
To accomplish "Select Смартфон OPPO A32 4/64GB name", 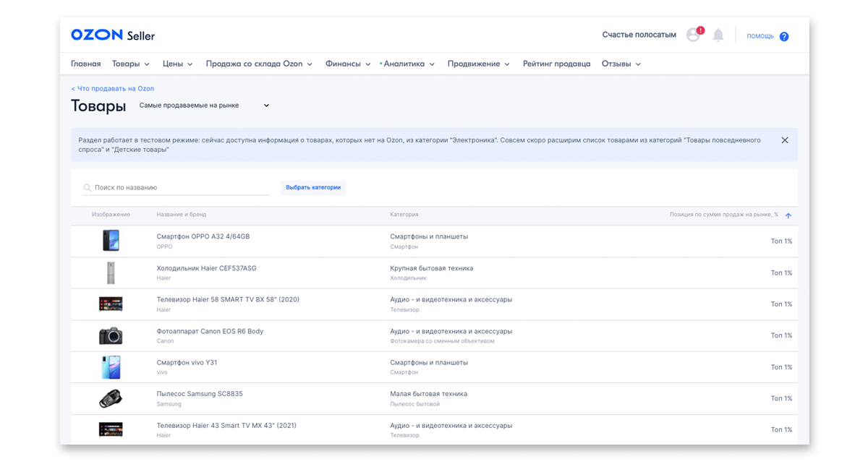I will (203, 236).
